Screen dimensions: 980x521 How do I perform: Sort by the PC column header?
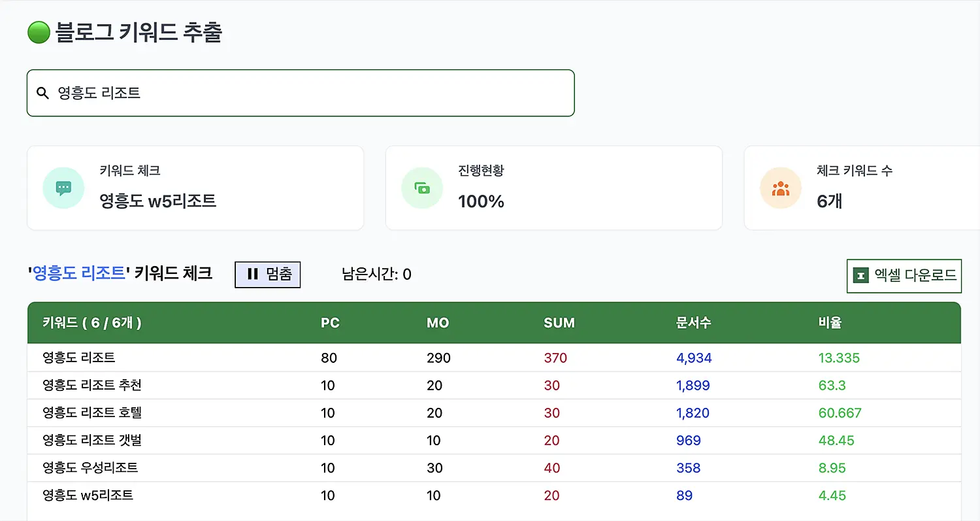[x=330, y=323]
